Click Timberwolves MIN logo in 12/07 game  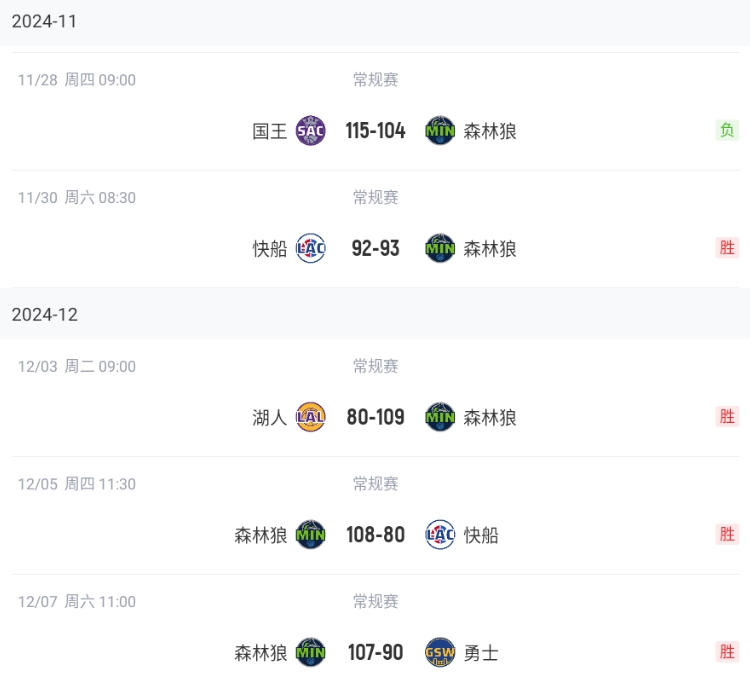point(311,653)
